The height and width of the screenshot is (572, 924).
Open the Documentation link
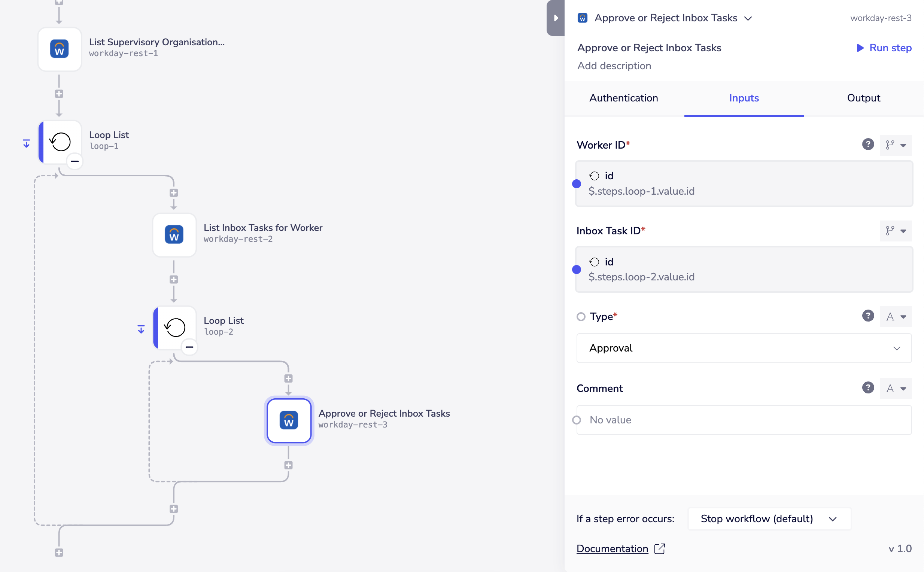tap(612, 548)
